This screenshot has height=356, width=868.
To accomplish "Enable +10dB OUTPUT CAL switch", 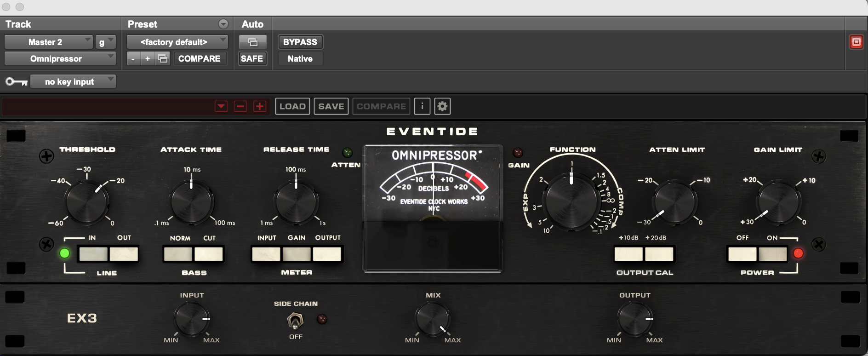I will (629, 254).
